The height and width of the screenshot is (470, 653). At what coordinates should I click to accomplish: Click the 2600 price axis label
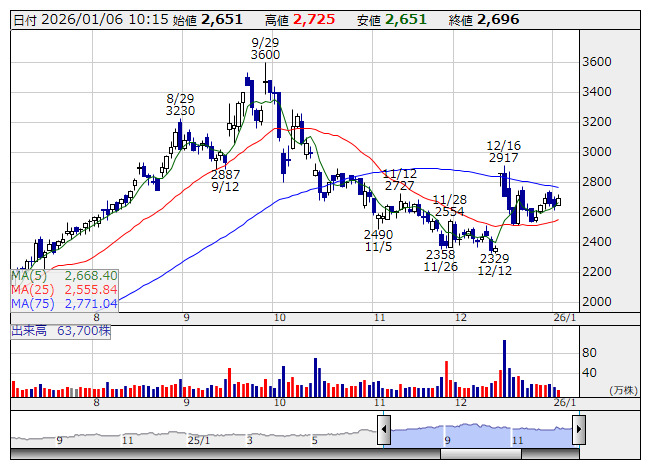(597, 211)
